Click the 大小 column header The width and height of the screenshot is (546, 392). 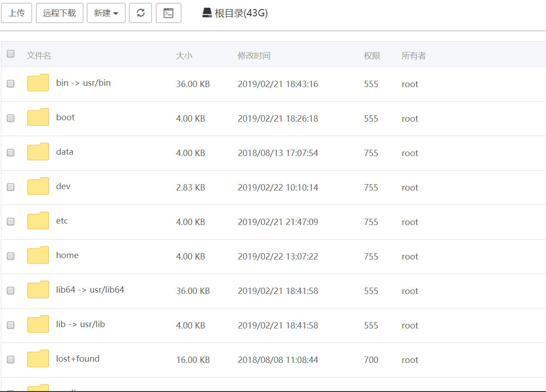point(184,55)
